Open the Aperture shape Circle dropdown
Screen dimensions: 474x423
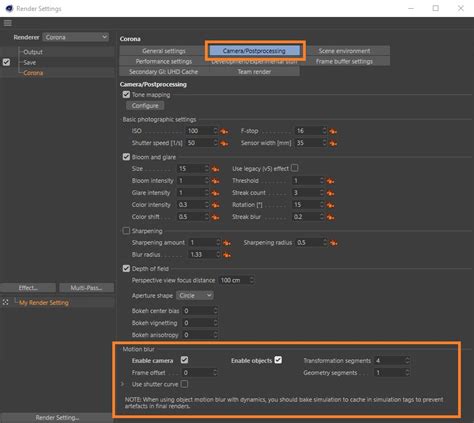pyautogui.click(x=195, y=295)
